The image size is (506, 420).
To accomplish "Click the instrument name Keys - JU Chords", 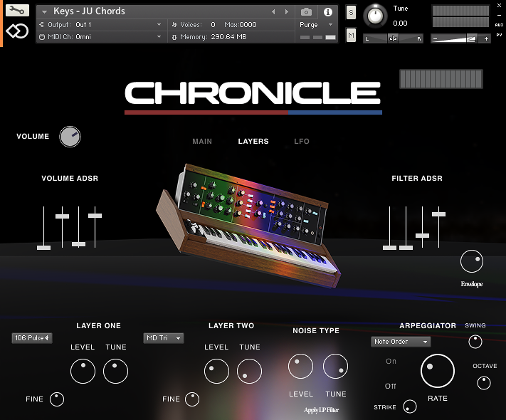I will (x=89, y=11).
